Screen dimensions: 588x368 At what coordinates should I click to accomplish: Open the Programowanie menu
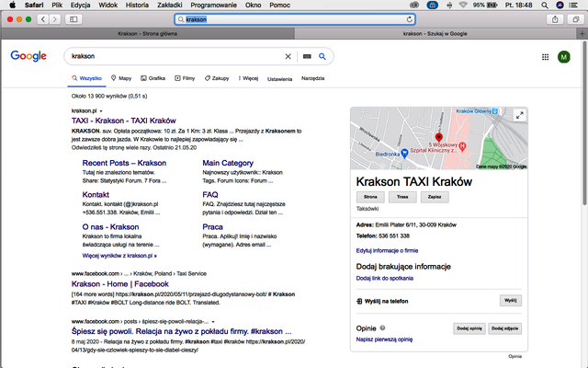pos(214,5)
